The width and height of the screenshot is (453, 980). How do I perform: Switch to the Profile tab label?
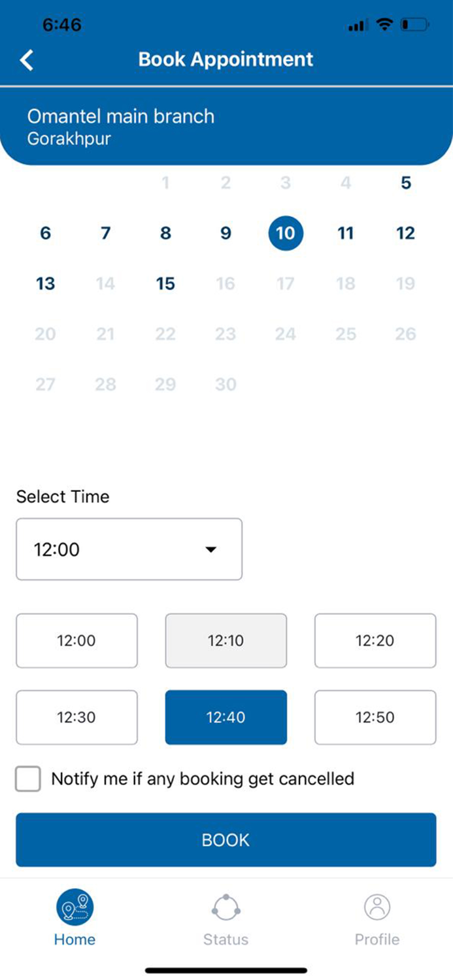tap(377, 939)
